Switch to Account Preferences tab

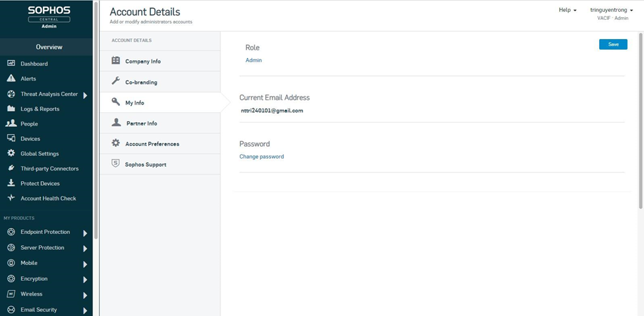160,143
